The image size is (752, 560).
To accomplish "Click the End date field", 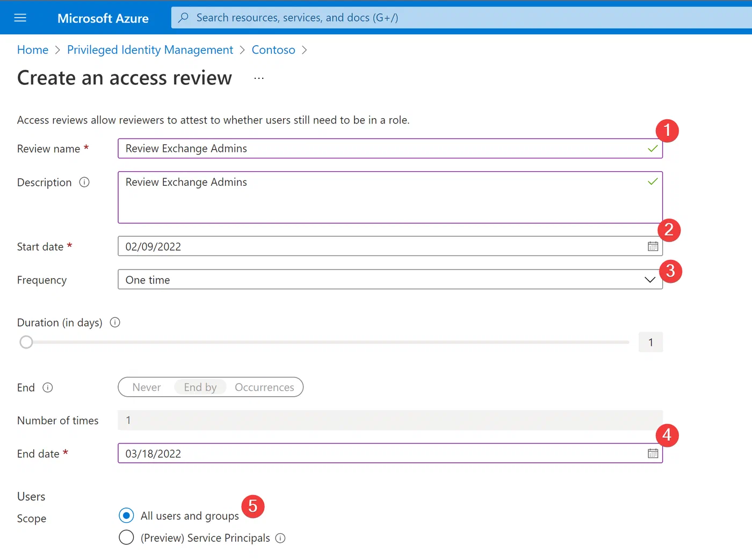I will pyautogui.click(x=390, y=454).
